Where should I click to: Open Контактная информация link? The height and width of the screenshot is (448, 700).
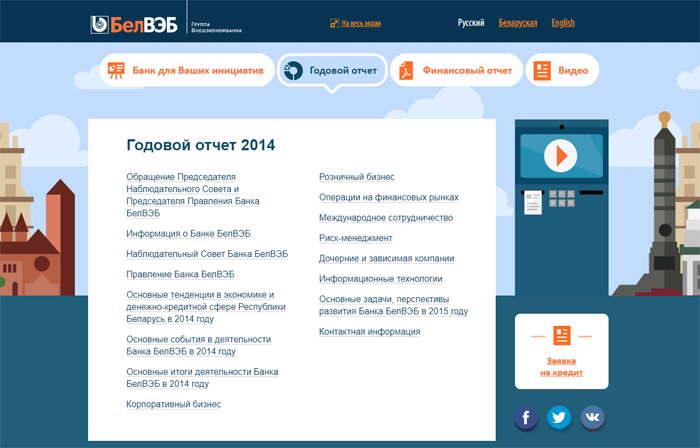[369, 331]
